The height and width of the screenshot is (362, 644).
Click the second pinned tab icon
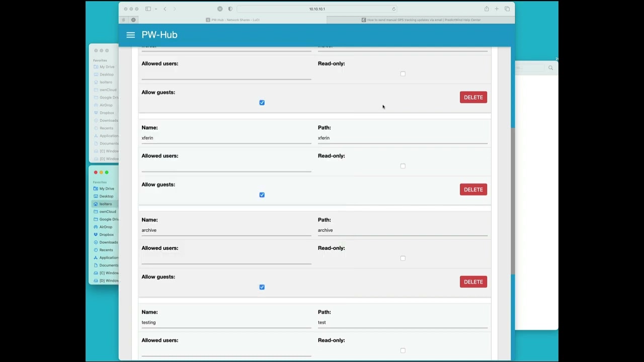(133, 20)
